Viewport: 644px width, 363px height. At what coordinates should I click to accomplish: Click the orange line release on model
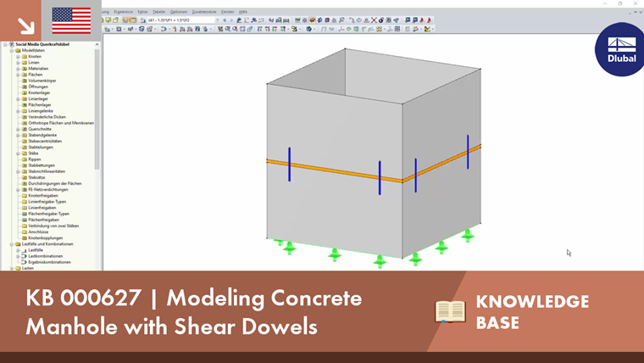point(335,171)
